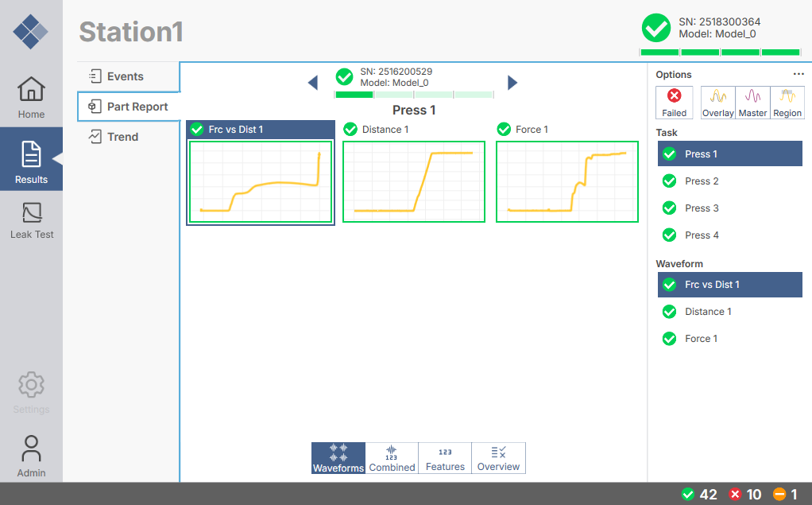This screenshot has height=505, width=812.
Task: Click the last segment of part progress bar
Action: (x=474, y=95)
